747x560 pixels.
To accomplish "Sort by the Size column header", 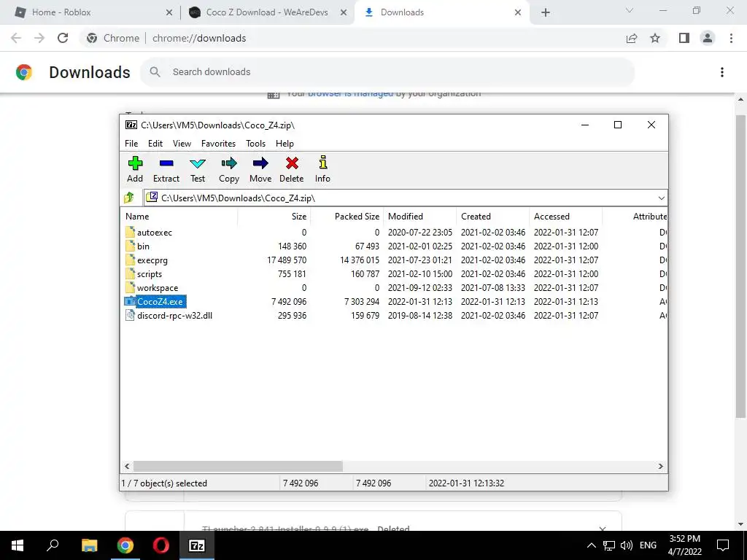I will [274, 216].
